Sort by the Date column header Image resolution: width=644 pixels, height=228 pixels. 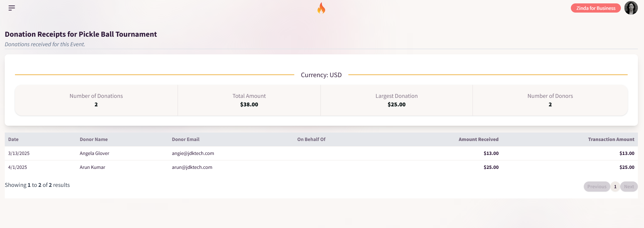(x=13, y=139)
